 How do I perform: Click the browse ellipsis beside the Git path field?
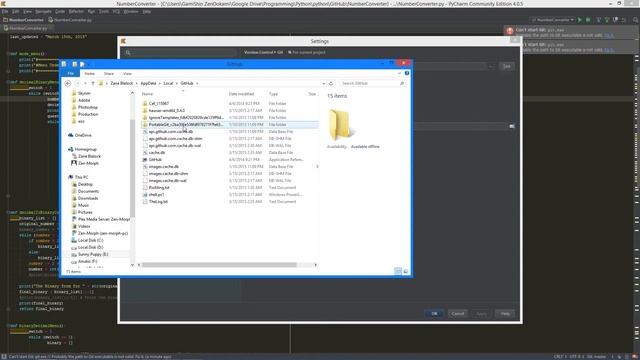click(491, 66)
